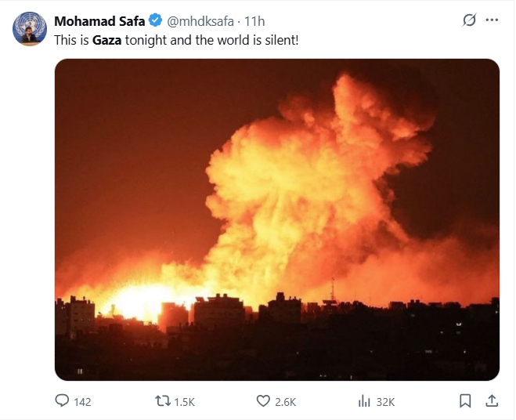
Task: Click the Mohamad Safa display name
Action: (x=99, y=20)
